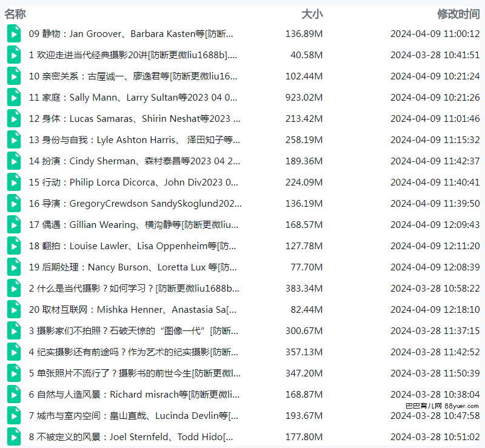485x448 pixels.
Task: Open file 17 偶遇：Gillian Wearing、横沟静
Action: 133,225
